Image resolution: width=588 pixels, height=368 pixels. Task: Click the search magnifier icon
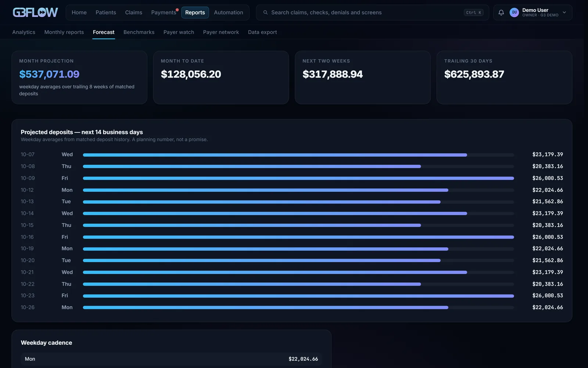265,13
